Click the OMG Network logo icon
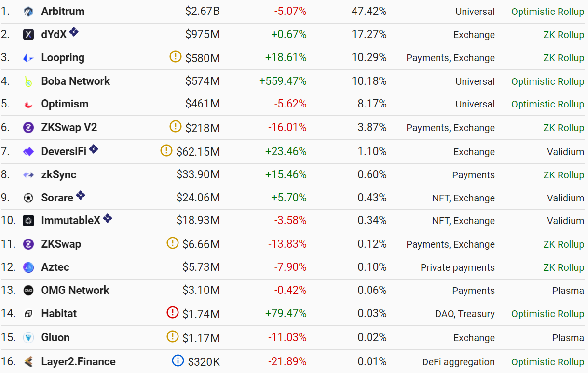 28,291
